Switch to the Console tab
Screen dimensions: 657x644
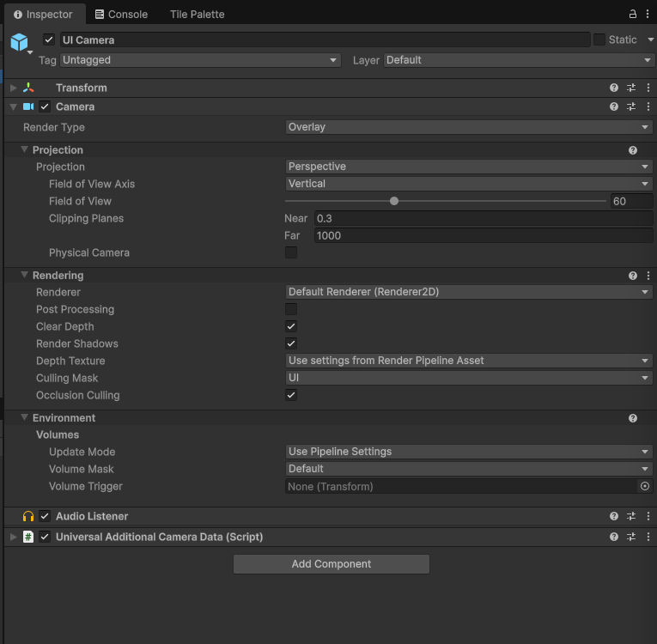pos(120,15)
